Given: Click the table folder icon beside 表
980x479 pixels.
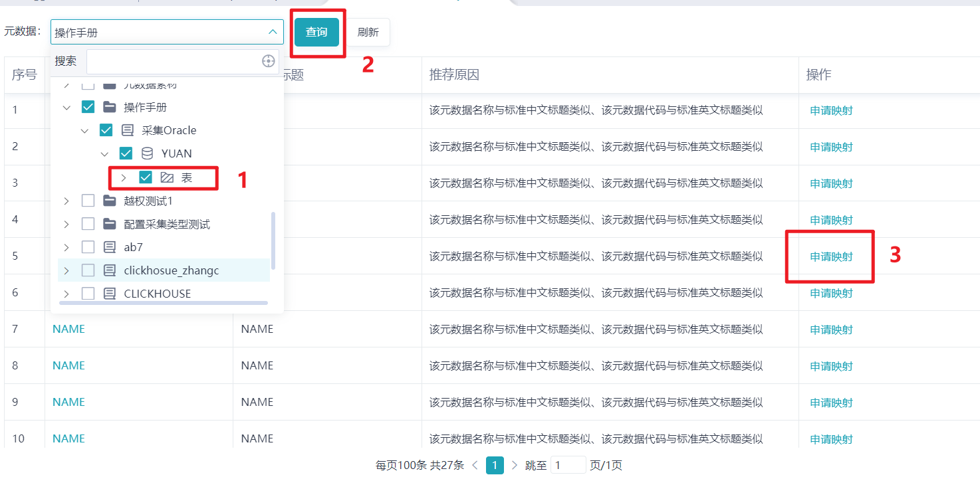Looking at the screenshot, I should pyautogui.click(x=167, y=177).
